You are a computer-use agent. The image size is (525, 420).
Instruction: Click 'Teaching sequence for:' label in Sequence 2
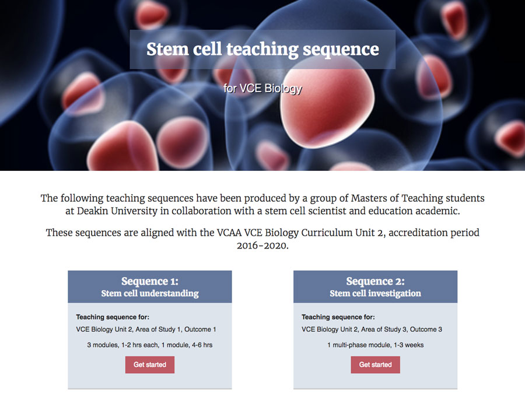[x=338, y=317]
